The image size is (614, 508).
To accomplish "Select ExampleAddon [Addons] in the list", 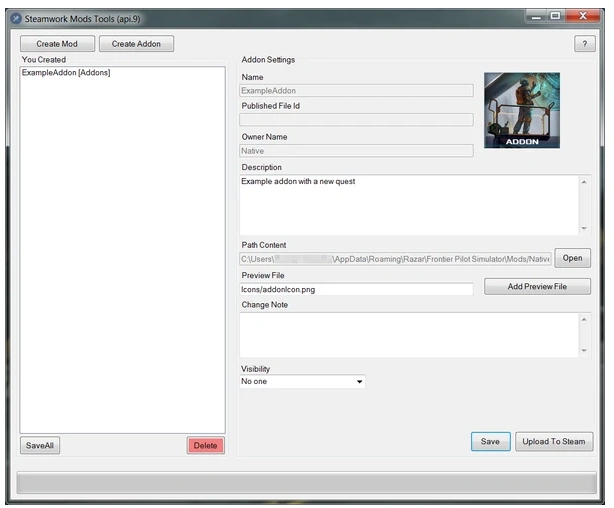I will coord(66,72).
